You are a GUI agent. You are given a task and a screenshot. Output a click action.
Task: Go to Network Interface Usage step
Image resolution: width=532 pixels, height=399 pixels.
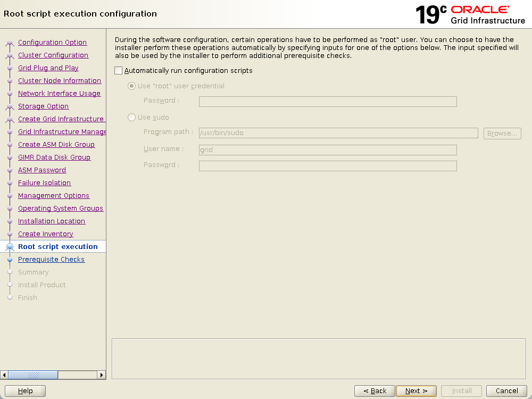click(x=59, y=94)
